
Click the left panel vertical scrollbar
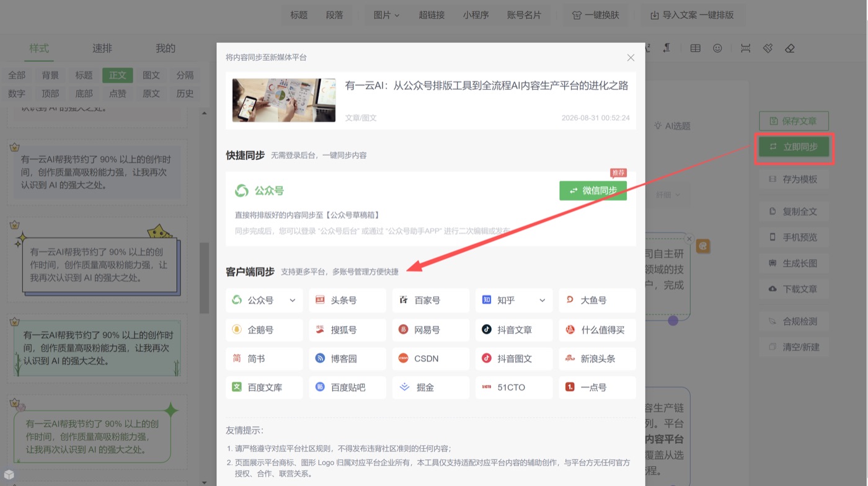204,278
